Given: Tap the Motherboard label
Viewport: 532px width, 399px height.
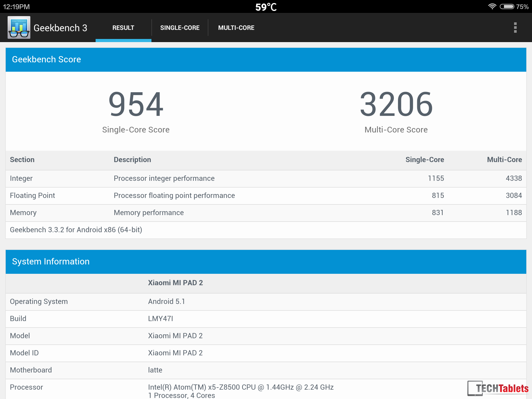Looking at the screenshot, I should point(31,370).
